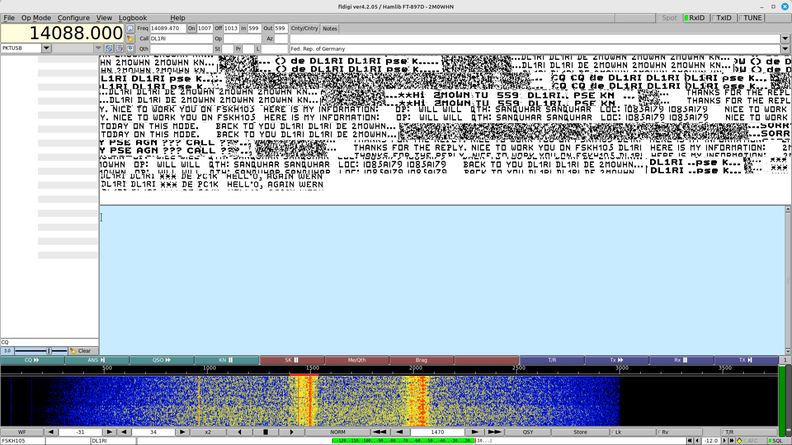Click the Clear button in the CQ panel

tap(82, 351)
